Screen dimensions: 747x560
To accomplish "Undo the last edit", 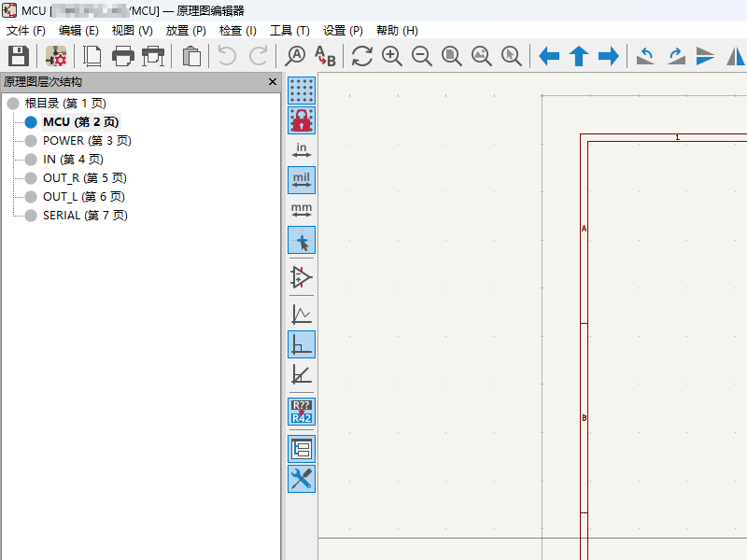I will 227,56.
